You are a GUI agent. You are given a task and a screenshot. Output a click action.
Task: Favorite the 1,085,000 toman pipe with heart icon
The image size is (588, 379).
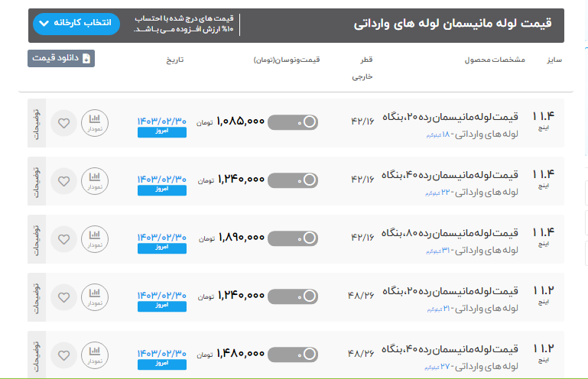64,122
